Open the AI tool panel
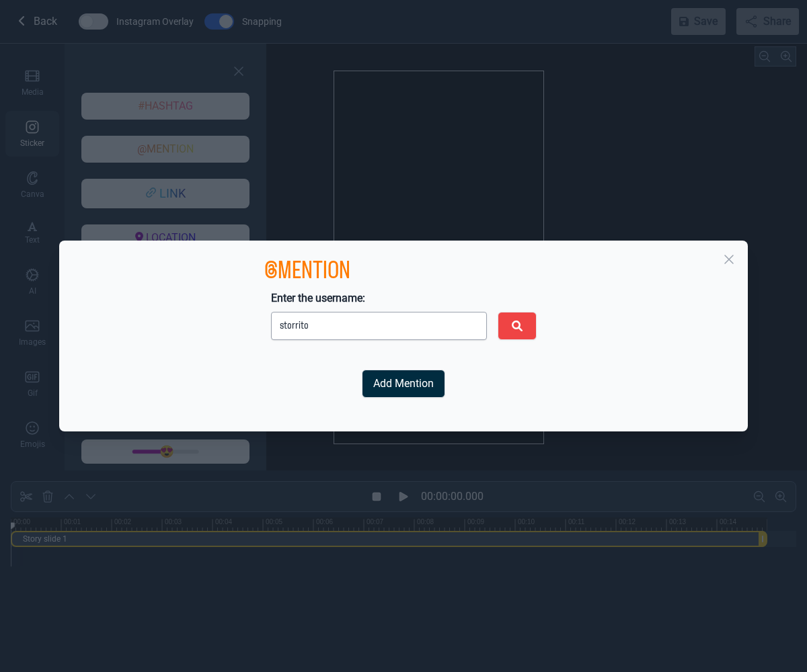 (32, 282)
